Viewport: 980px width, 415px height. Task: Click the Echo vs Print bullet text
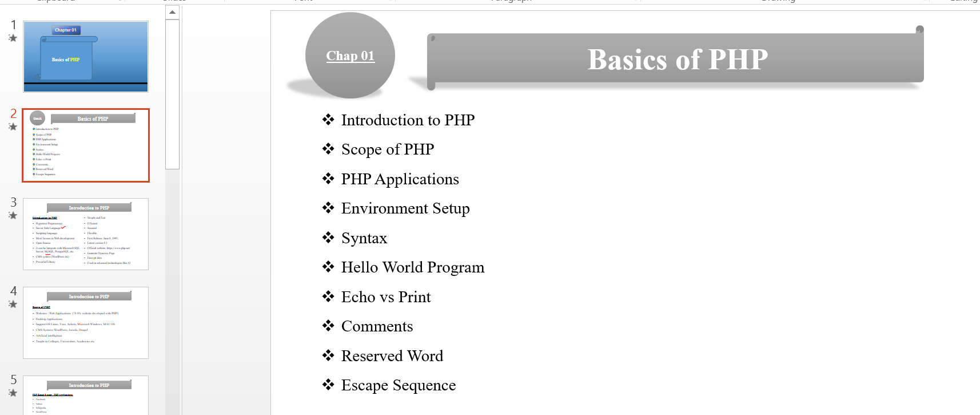tap(386, 297)
